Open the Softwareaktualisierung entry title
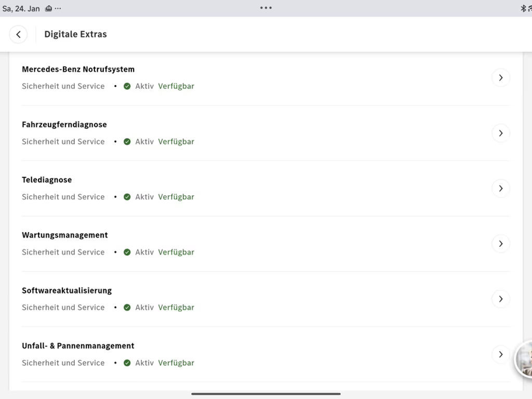Viewport: 532px width, 399px height. coord(66,290)
